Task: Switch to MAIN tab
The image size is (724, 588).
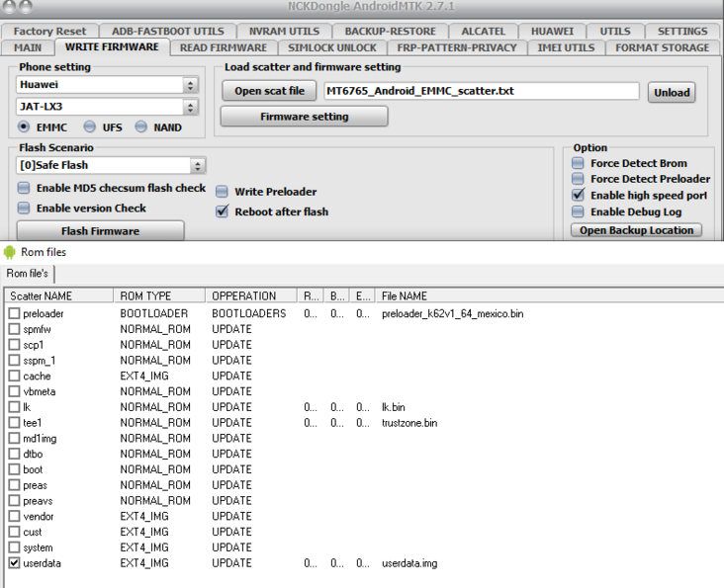Action: pyautogui.click(x=28, y=47)
